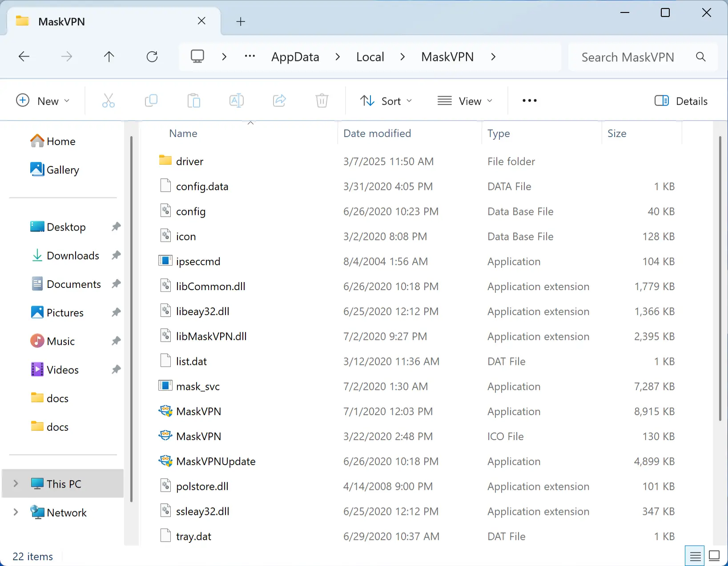The height and width of the screenshot is (566, 728).
Task: Paste using the toolbar icon
Action: tap(194, 101)
